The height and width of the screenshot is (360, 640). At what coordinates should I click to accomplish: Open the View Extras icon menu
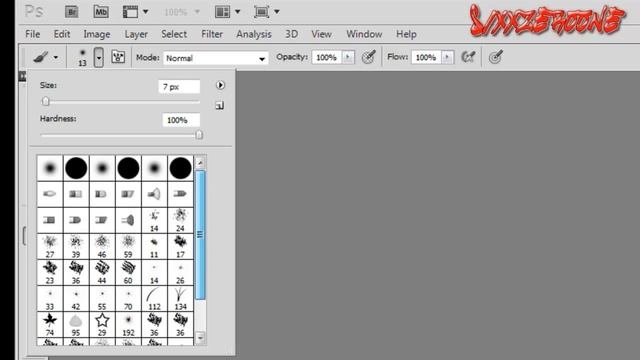(136, 12)
